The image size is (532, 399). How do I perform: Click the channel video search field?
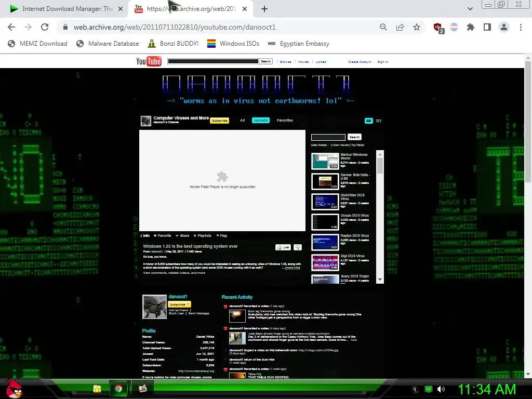[328, 137]
